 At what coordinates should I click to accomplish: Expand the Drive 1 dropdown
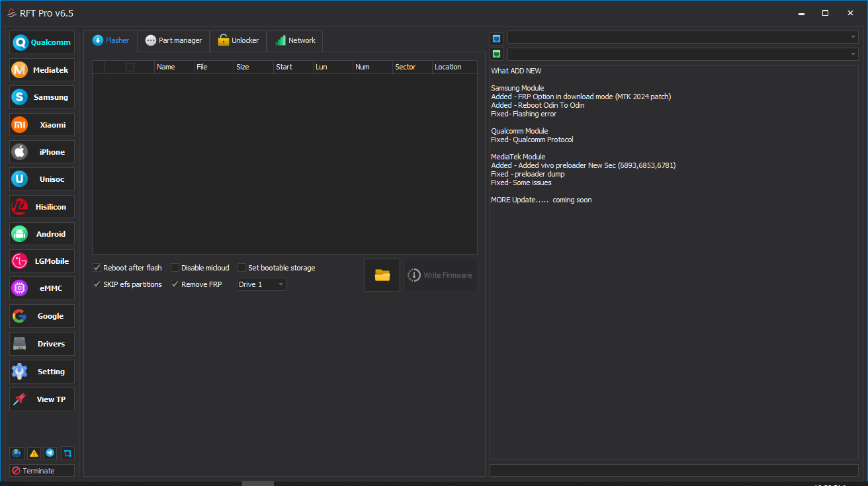pyautogui.click(x=262, y=284)
